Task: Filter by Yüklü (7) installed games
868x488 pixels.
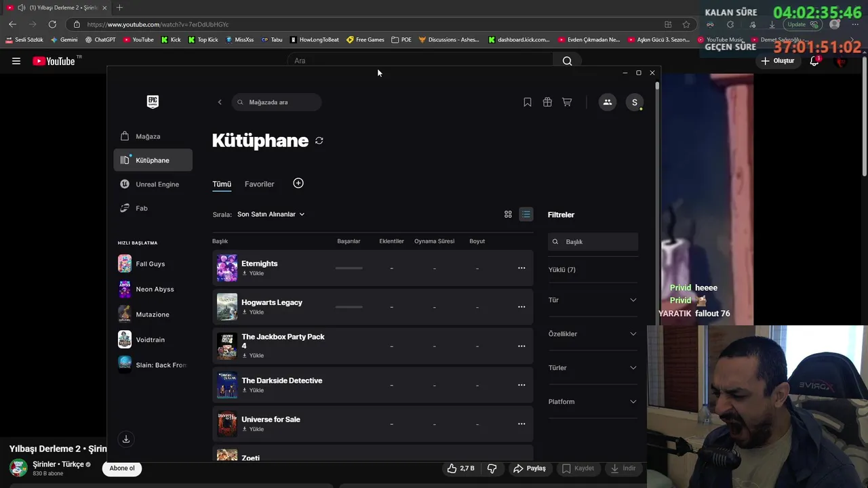Action: [562, 270]
